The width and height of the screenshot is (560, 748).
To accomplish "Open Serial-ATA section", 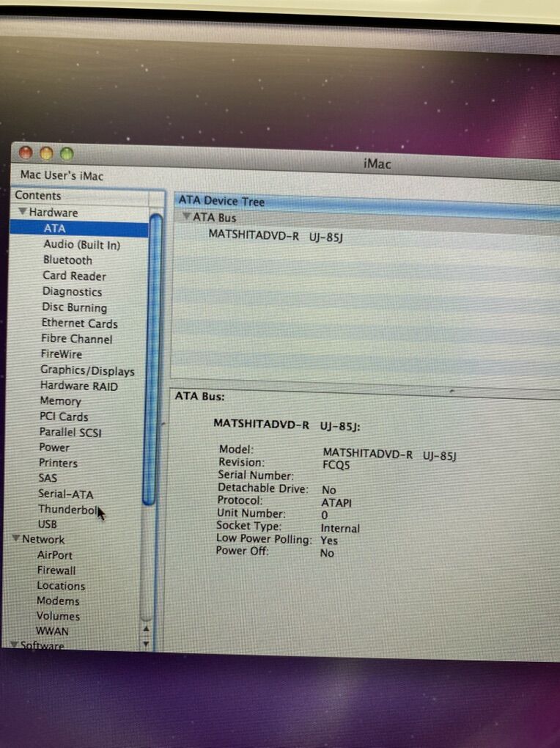I will point(66,494).
